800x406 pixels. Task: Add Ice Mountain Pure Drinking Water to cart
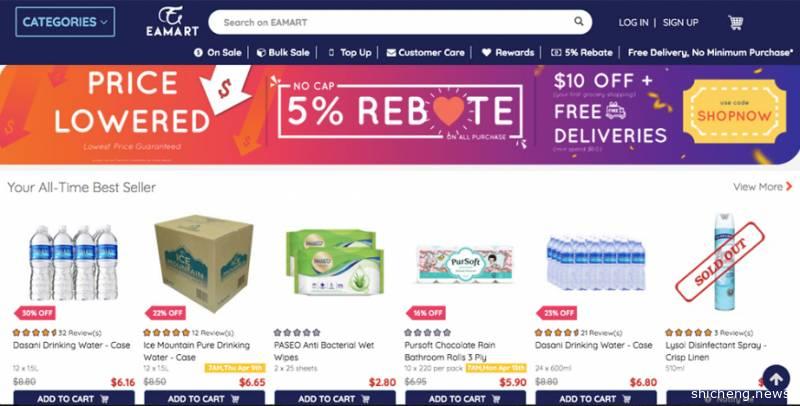click(x=204, y=398)
